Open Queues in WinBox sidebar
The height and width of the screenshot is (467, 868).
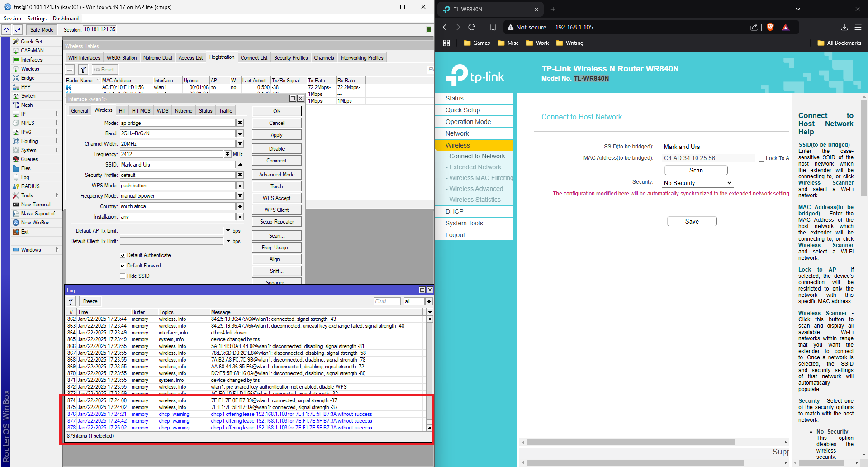click(x=29, y=159)
